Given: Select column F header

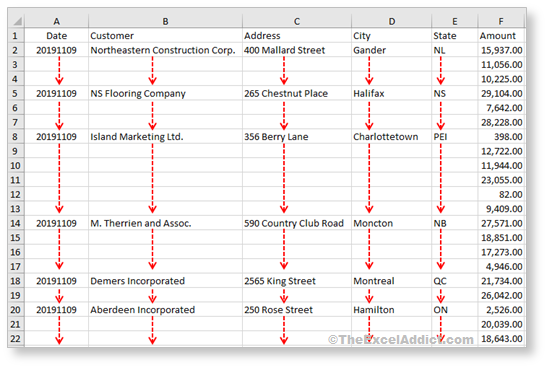Looking at the screenshot, I should [x=501, y=21].
